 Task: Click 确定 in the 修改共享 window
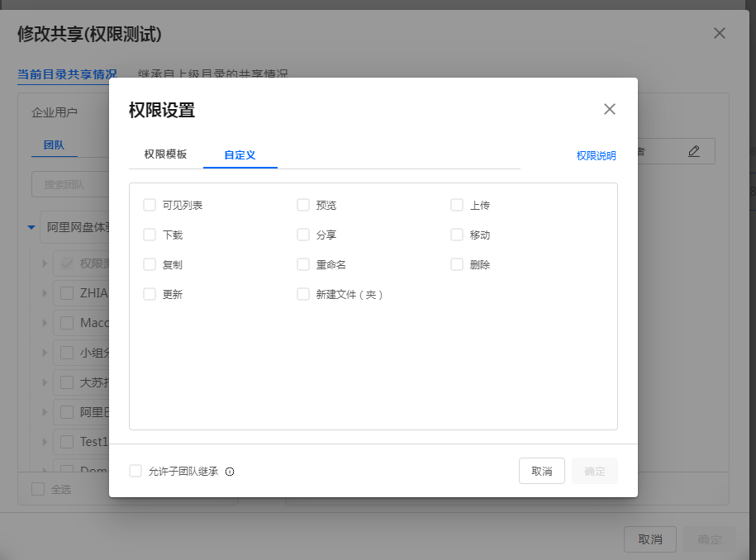(x=710, y=539)
